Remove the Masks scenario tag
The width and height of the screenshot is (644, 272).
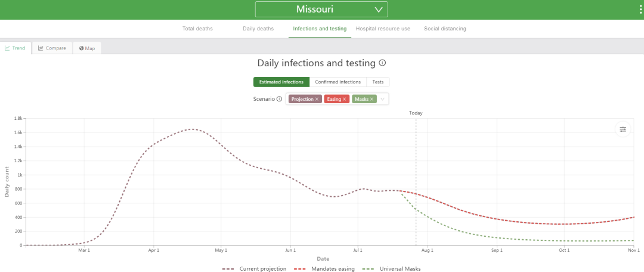371,99
